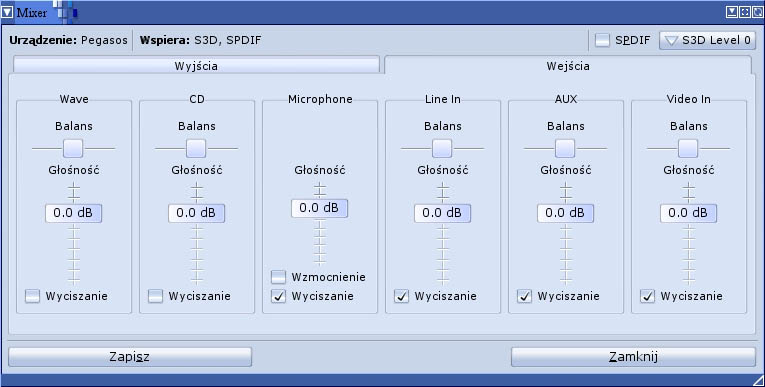Image resolution: width=765 pixels, height=387 pixels.
Task: Click the CD group title
Action: pyautogui.click(x=197, y=99)
